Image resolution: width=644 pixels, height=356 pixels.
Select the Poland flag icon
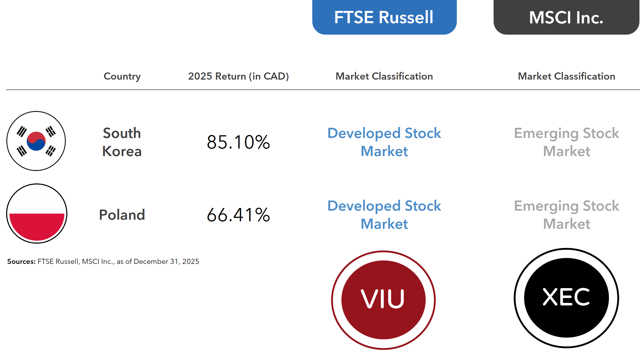pos(37,214)
